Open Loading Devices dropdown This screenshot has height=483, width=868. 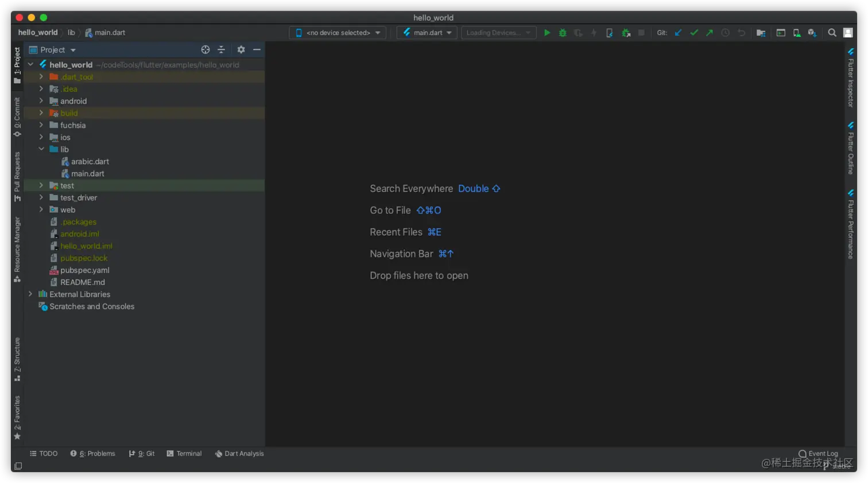coord(498,33)
